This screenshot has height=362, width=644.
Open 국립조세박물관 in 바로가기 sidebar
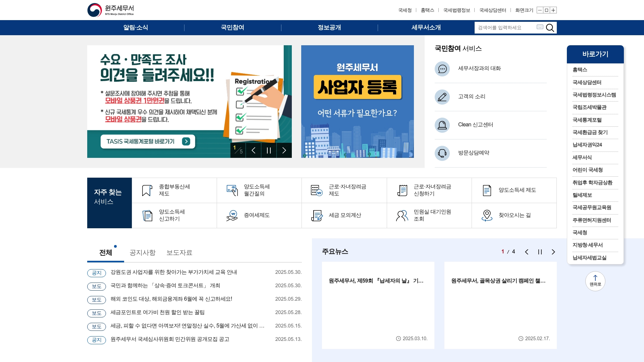595,107
